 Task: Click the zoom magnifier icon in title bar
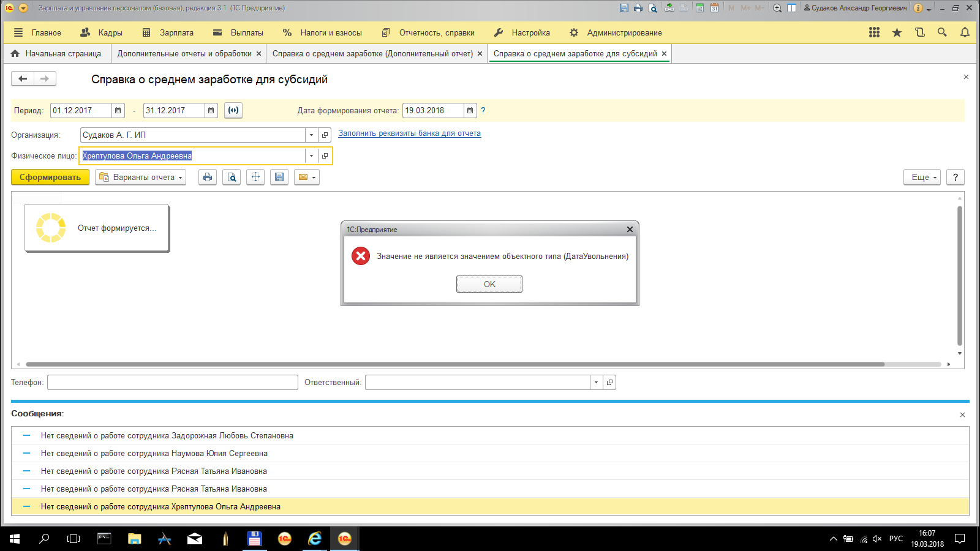click(777, 8)
